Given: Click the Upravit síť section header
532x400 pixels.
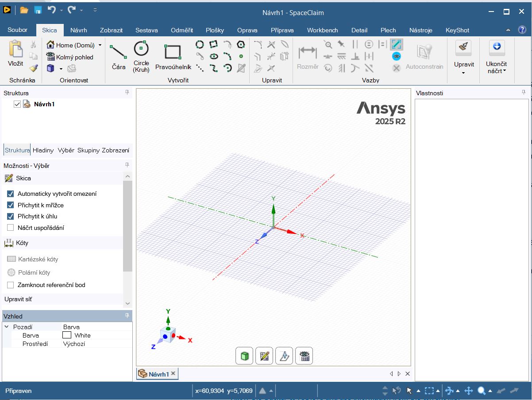Looking at the screenshot, I should (x=18, y=299).
